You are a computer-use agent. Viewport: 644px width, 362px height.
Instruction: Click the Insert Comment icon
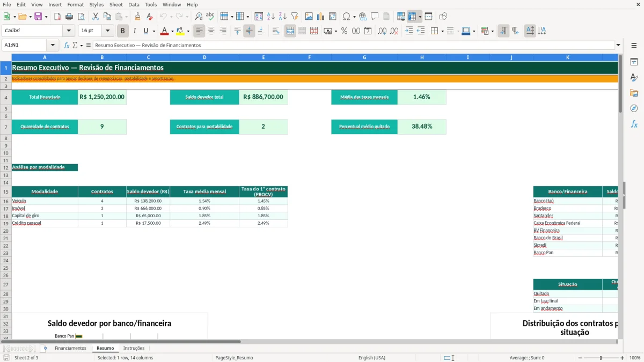pyautogui.click(x=375, y=17)
